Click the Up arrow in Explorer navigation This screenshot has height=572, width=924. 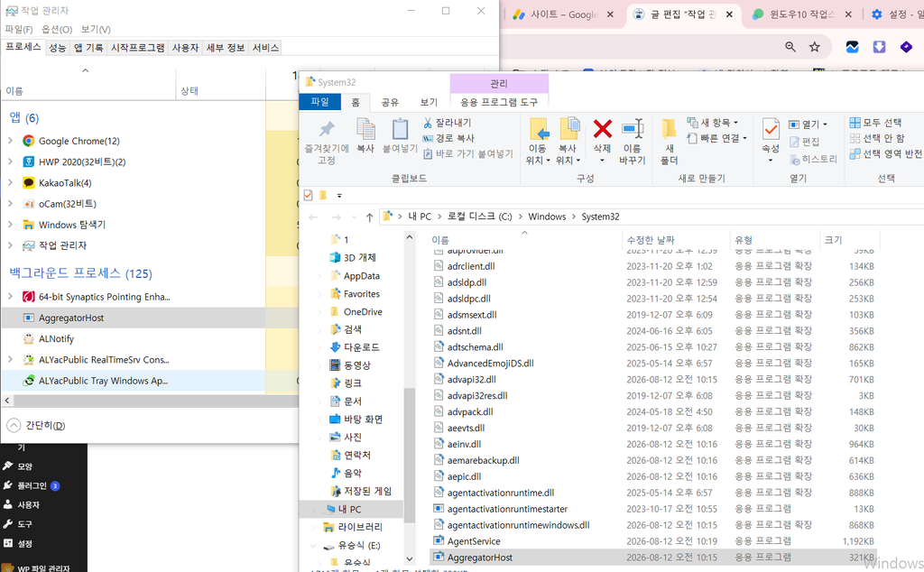[369, 217]
